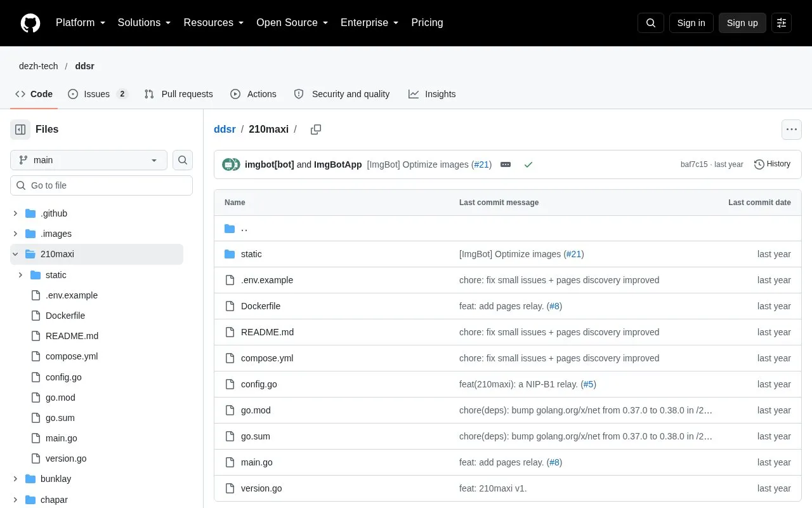Copy the path with the copy icon
This screenshot has height=508, width=812.
click(x=316, y=130)
